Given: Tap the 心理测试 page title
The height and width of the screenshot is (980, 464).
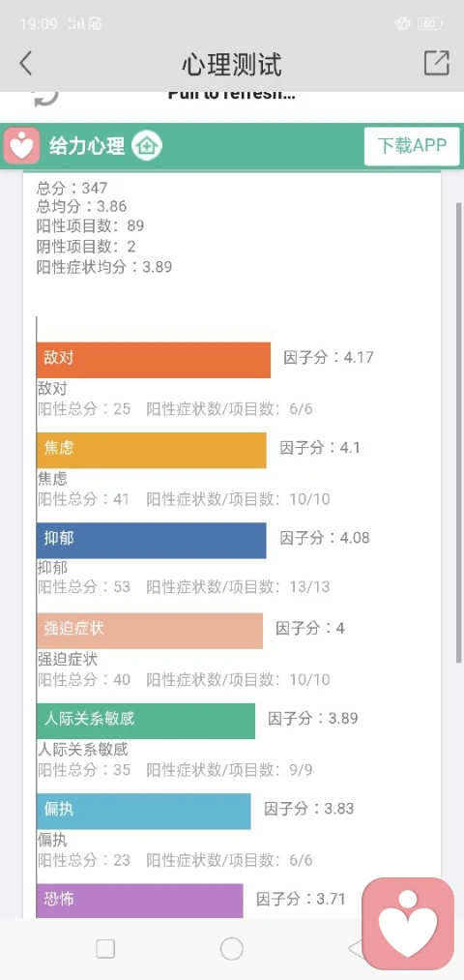Looking at the screenshot, I should click(232, 65).
